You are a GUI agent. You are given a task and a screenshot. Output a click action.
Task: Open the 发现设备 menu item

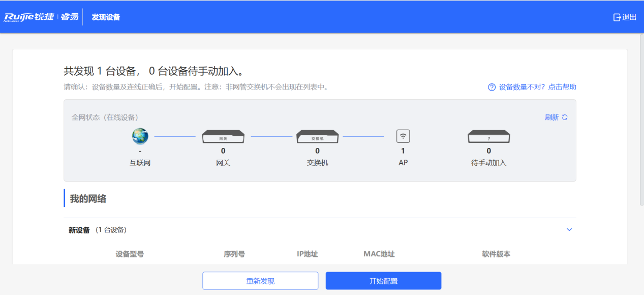pyautogui.click(x=105, y=16)
